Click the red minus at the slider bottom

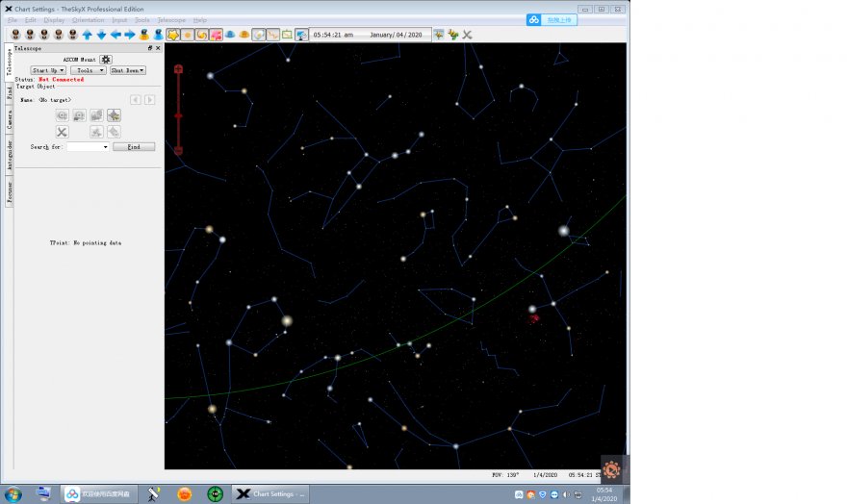[178, 151]
